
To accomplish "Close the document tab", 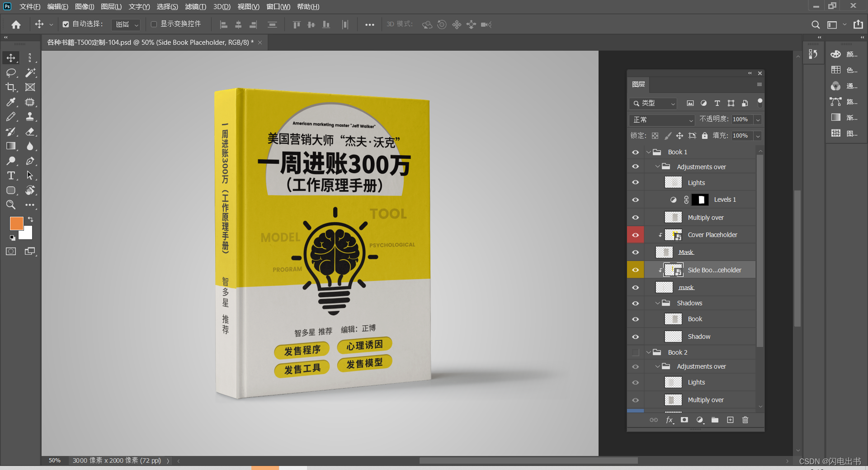I will pyautogui.click(x=260, y=43).
